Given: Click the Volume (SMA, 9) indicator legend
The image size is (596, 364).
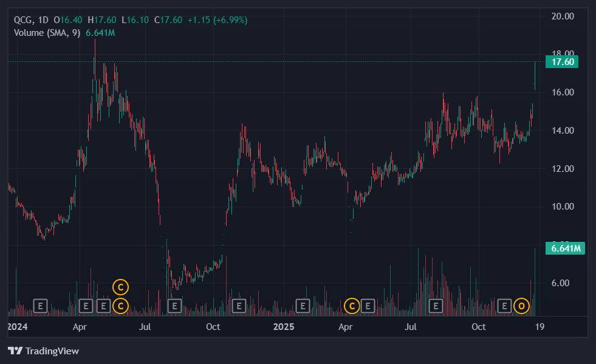Looking at the screenshot, I should point(47,32).
